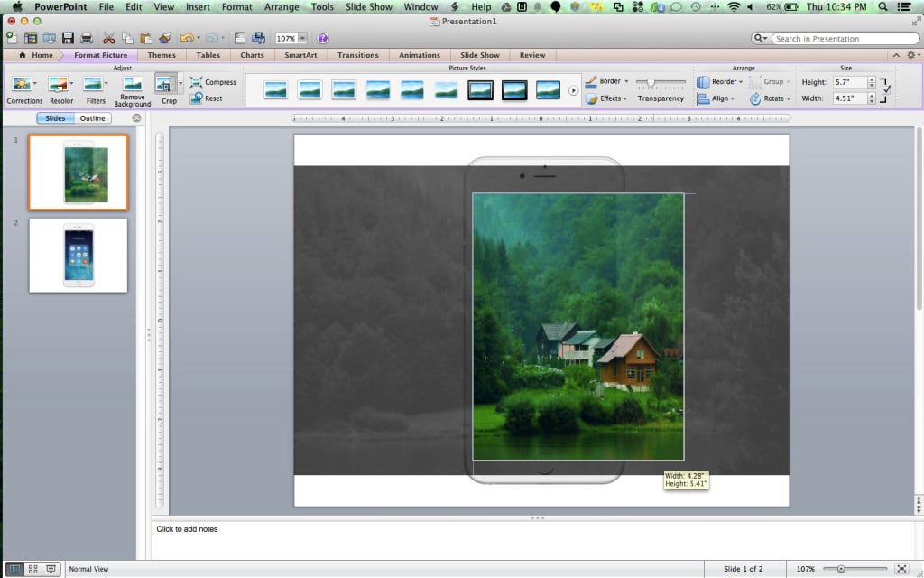The image size is (924, 578).
Task: Open the Media Browser icon
Action: [258, 38]
